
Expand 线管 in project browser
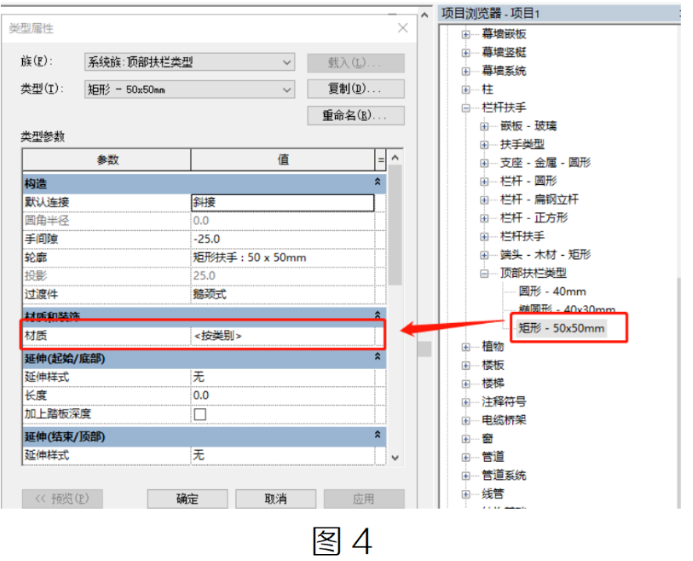tap(465, 494)
